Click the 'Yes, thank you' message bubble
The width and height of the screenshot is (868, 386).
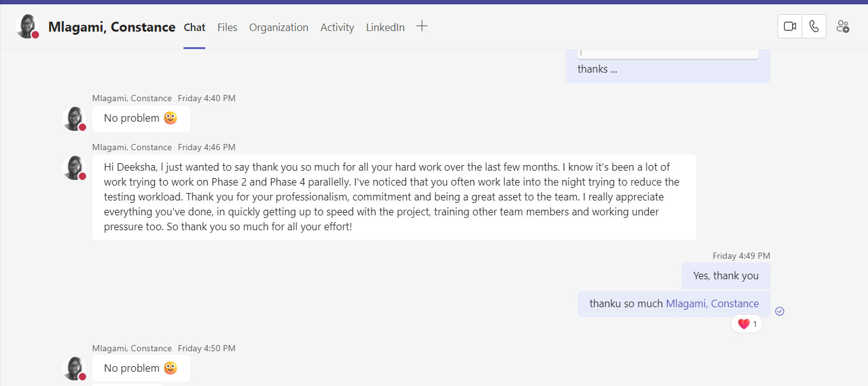(726, 276)
